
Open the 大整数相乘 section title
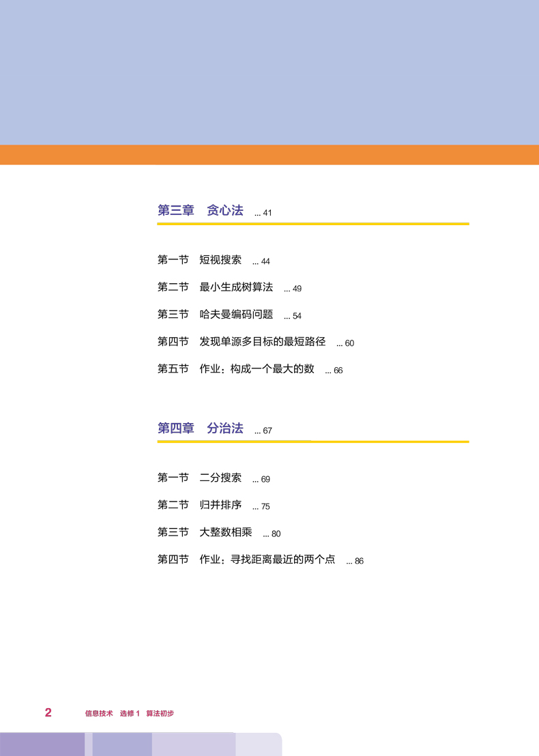[226, 532]
